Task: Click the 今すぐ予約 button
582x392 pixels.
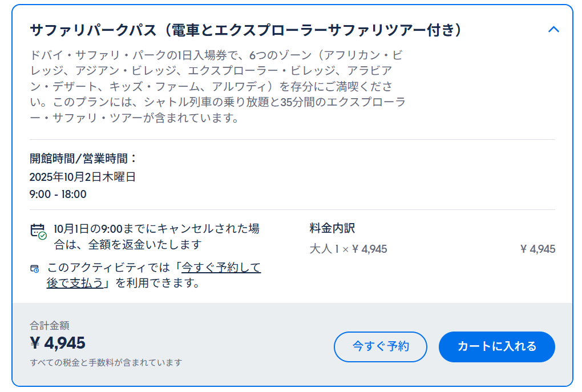Action: [x=381, y=346]
